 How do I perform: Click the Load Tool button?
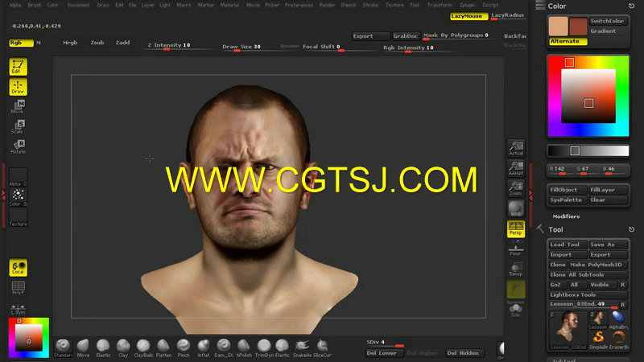coord(568,245)
